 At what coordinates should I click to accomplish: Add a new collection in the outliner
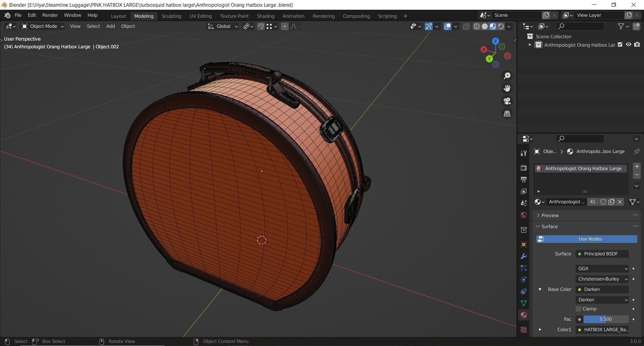click(636, 26)
